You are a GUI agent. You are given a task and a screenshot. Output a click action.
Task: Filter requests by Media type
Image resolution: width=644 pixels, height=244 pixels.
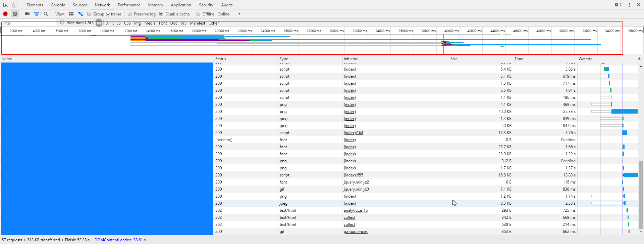(x=150, y=23)
